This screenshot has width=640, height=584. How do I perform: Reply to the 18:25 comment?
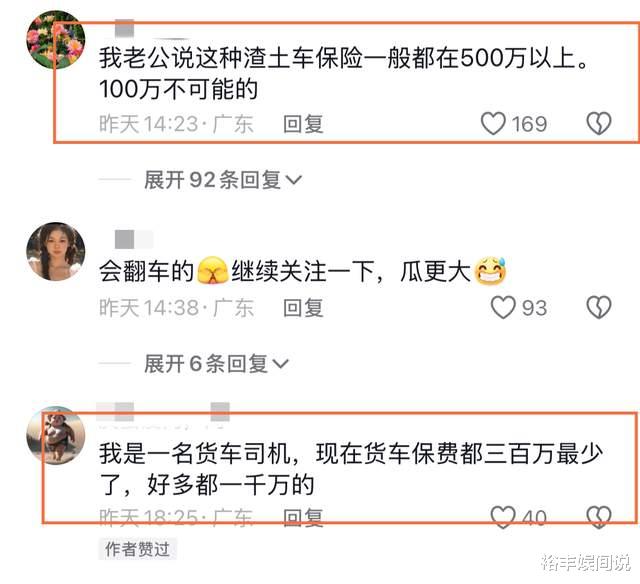tap(303, 517)
